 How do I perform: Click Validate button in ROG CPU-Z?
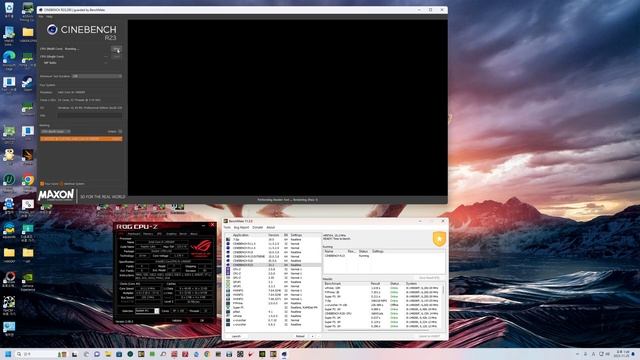tap(177, 321)
